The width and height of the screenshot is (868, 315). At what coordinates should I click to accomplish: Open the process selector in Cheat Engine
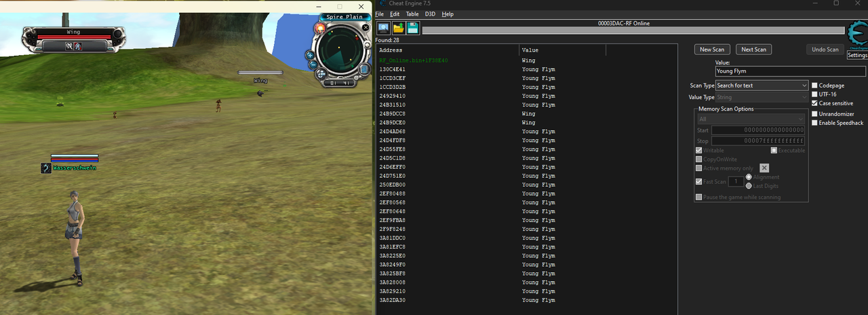384,28
